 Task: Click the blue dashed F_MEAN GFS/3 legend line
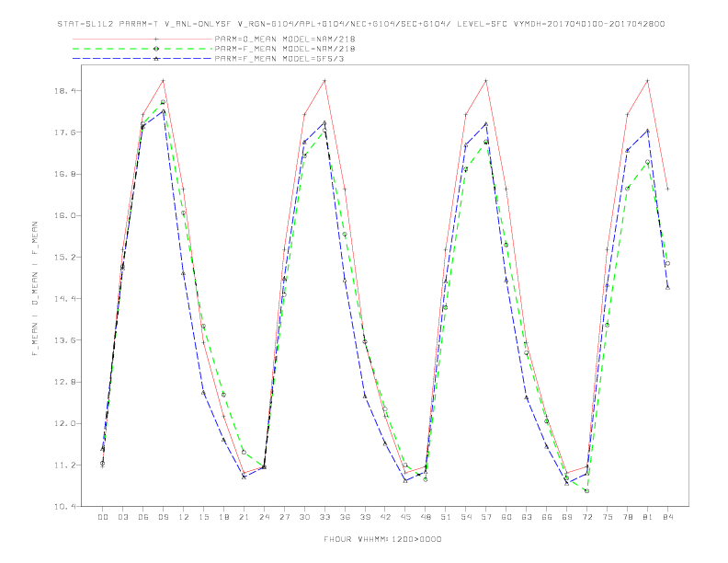point(142,59)
